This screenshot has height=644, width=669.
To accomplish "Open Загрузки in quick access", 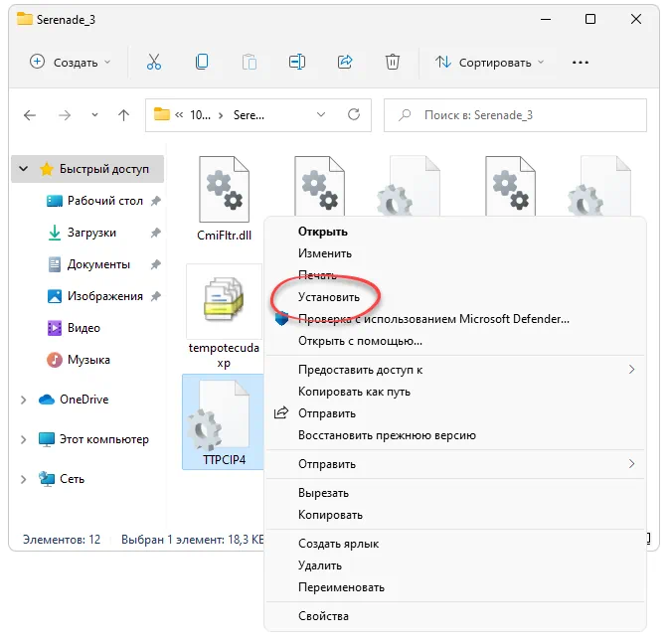I will tap(91, 233).
